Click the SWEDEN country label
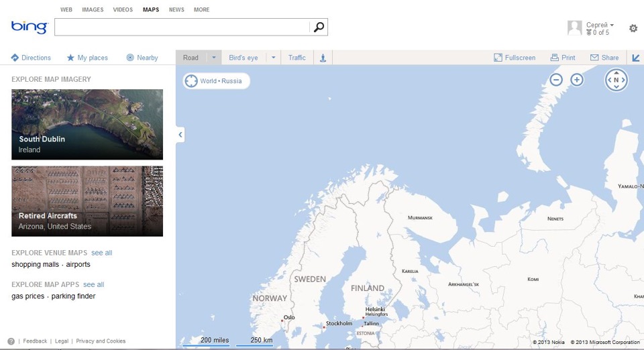 tap(310, 279)
